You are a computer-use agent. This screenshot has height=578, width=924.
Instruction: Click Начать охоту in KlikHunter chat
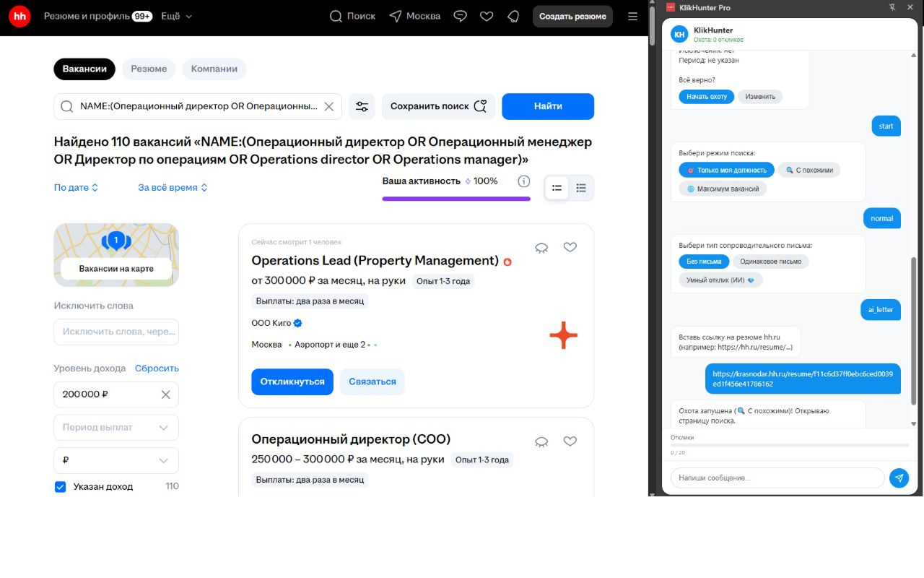pos(707,97)
